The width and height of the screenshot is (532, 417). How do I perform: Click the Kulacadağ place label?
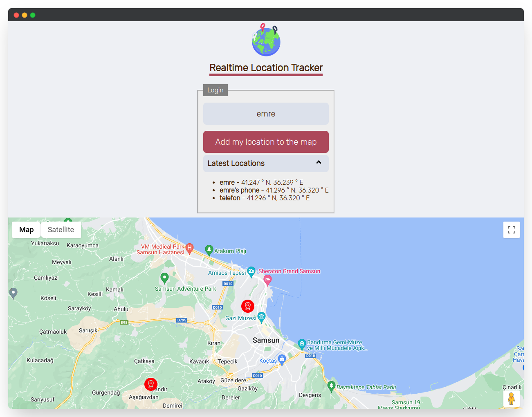coord(40,360)
